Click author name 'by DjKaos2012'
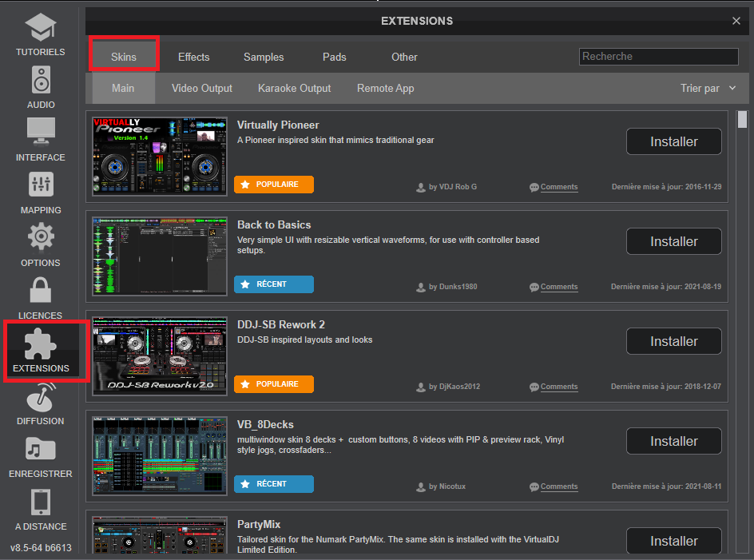The image size is (754, 560). pyautogui.click(x=454, y=387)
